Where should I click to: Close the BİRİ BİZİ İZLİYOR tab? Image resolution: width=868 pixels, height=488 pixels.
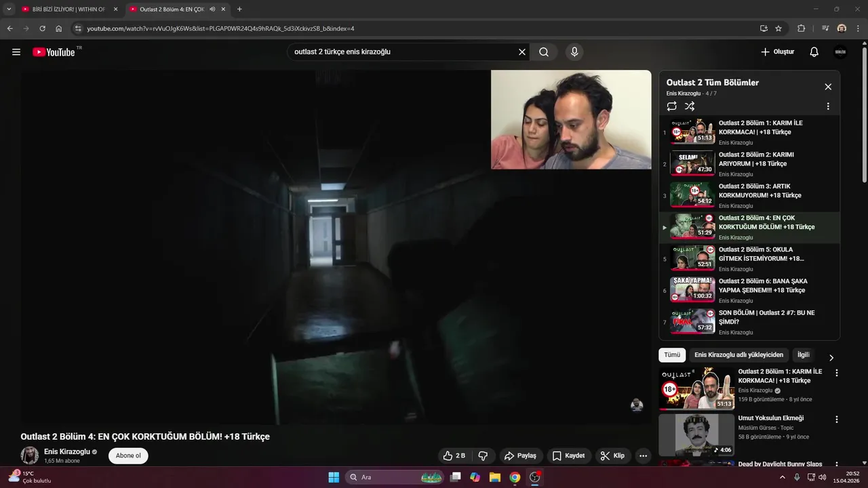coord(115,9)
